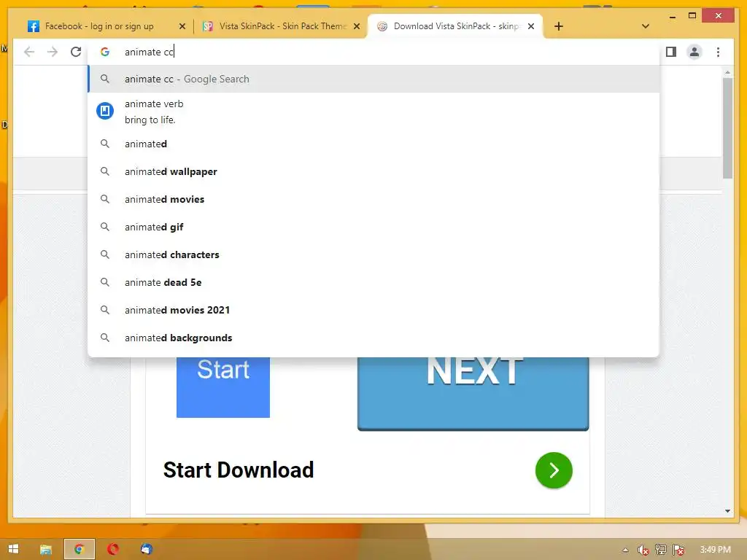Click the blue Start button
This screenshot has height=560, width=747.
(x=223, y=387)
